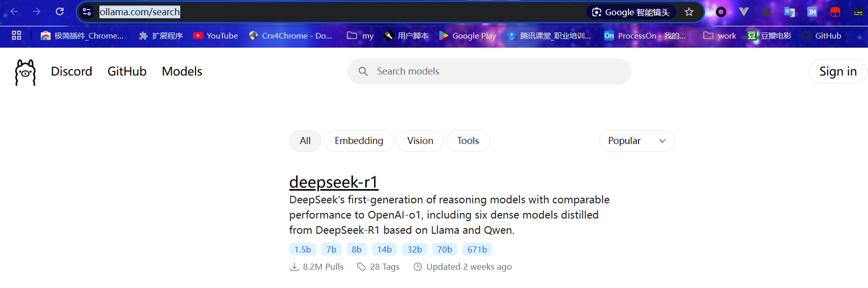Open site information icon in address bar
The image size is (868, 288).
(87, 12)
